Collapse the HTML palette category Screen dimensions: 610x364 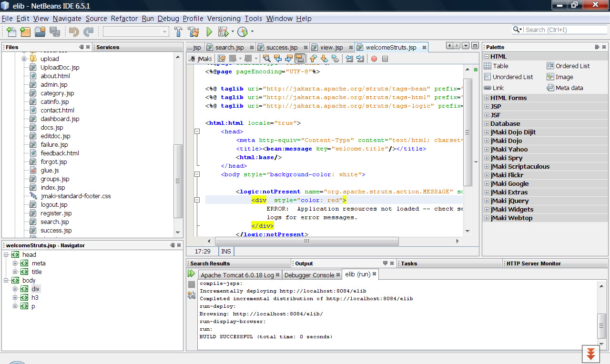(487, 57)
